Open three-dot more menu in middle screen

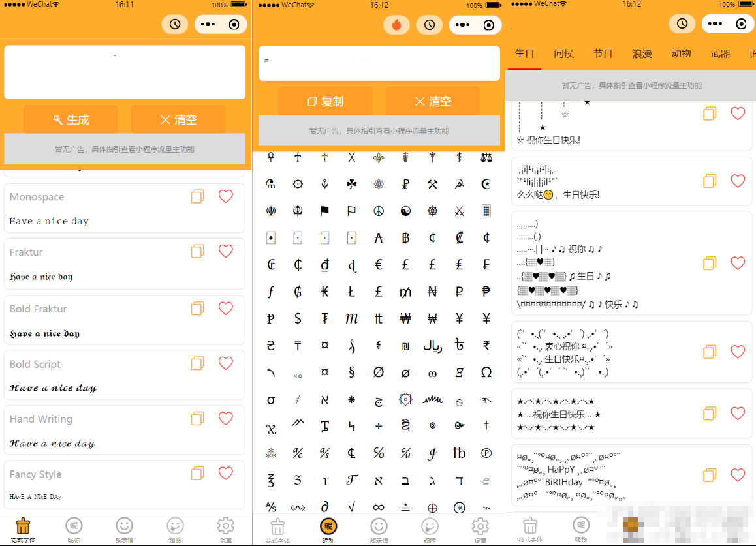(462, 25)
